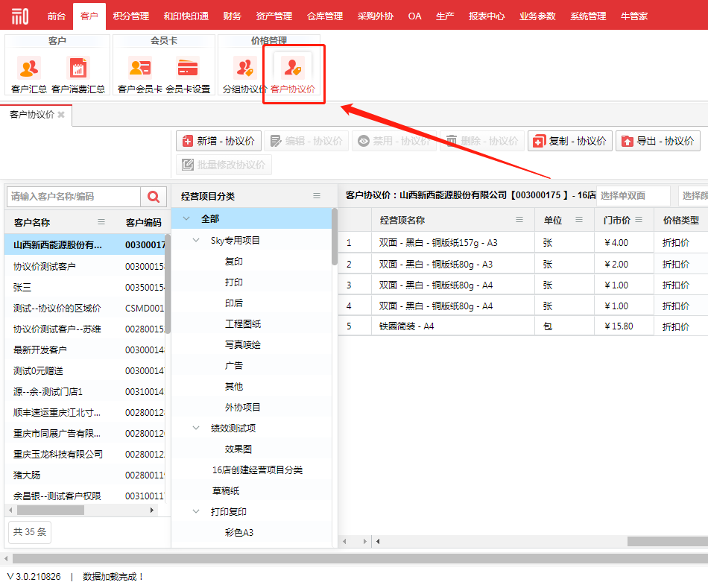This screenshot has width=708, height=588.
Task: Close the 客户协议价 tab
Action: pos(61,115)
